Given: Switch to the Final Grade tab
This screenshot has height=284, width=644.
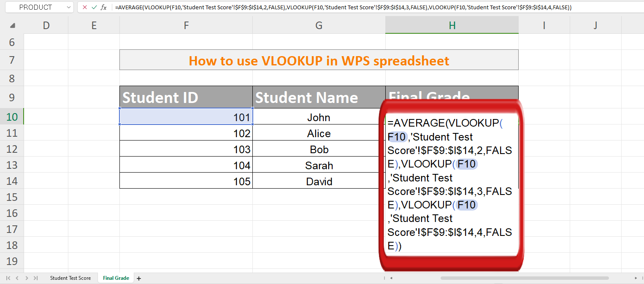Looking at the screenshot, I should [116, 278].
